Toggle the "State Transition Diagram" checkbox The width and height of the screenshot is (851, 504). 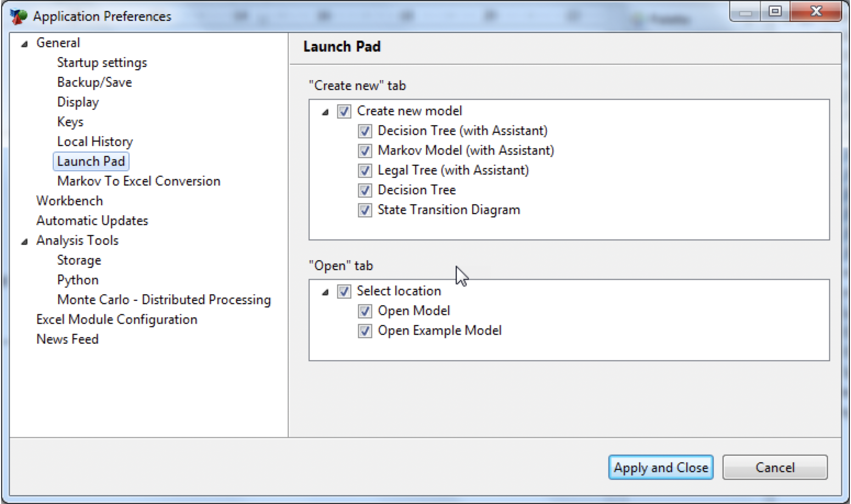coord(364,210)
